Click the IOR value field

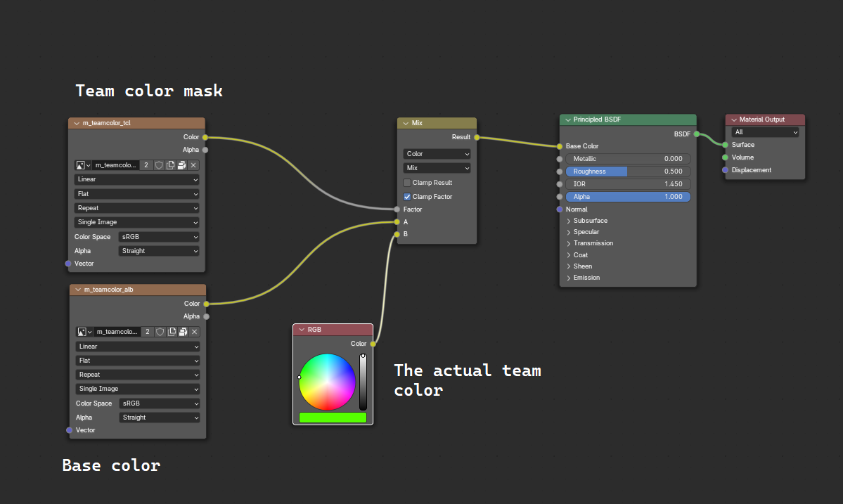[x=628, y=184]
